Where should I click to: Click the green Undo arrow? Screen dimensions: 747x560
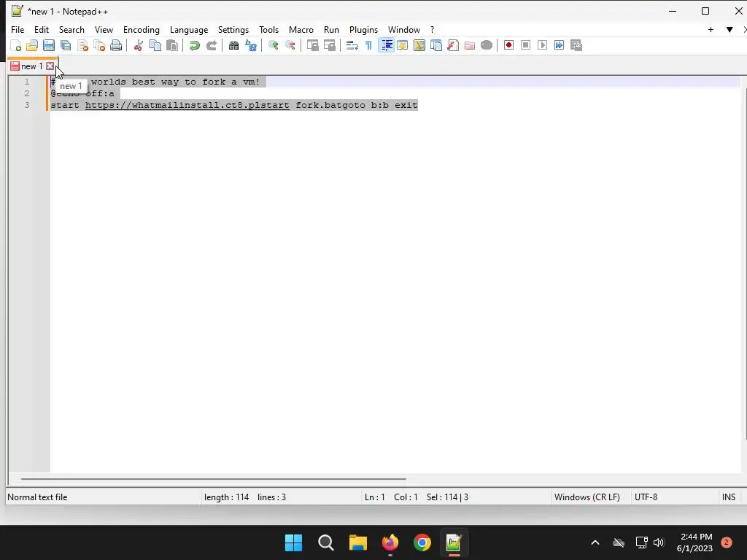[x=194, y=45]
